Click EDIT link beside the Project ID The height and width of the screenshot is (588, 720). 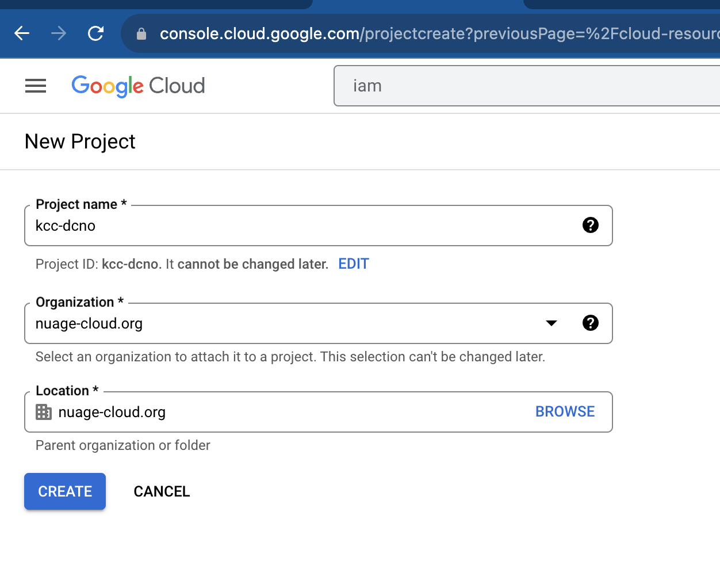353,264
